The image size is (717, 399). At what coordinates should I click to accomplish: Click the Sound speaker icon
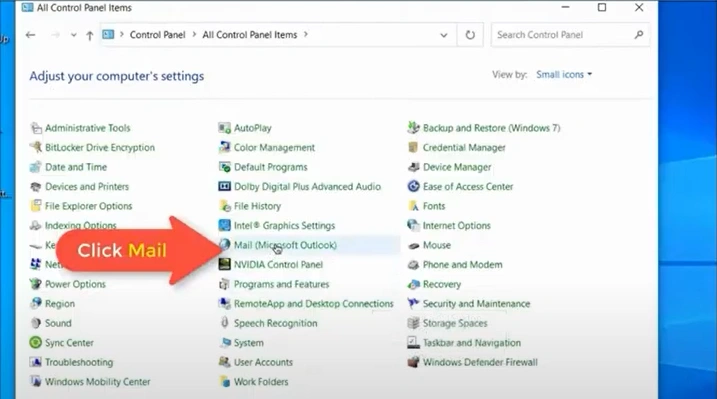[x=36, y=323]
